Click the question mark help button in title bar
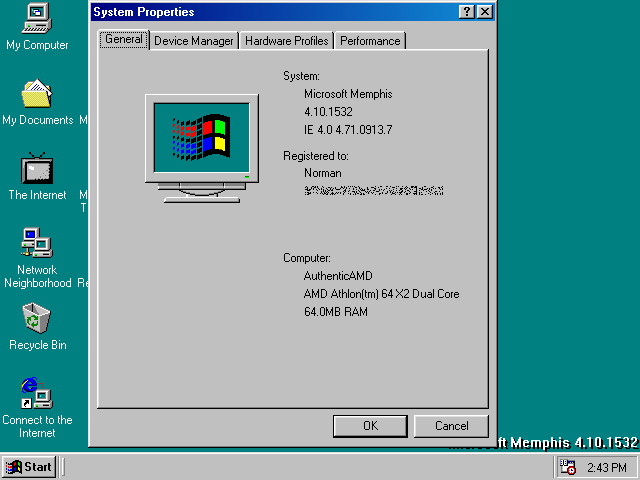Image resolution: width=640 pixels, height=480 pixels. 467,12
